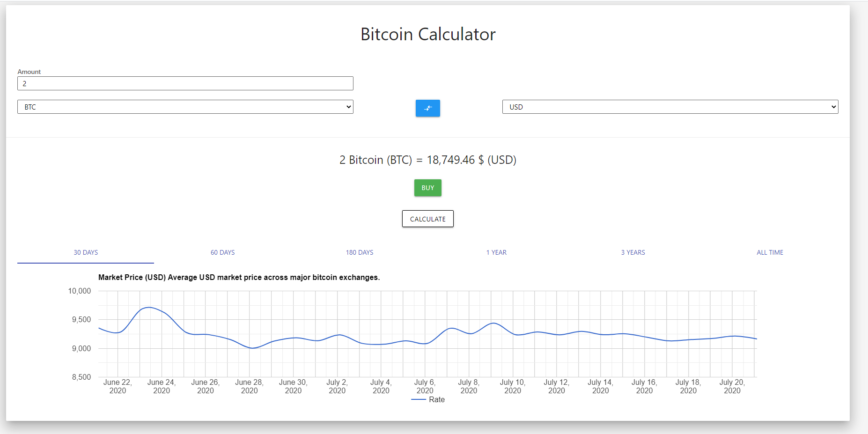Click the 2 Bitcoin conversion result text
868x434 pixels.
427,160
